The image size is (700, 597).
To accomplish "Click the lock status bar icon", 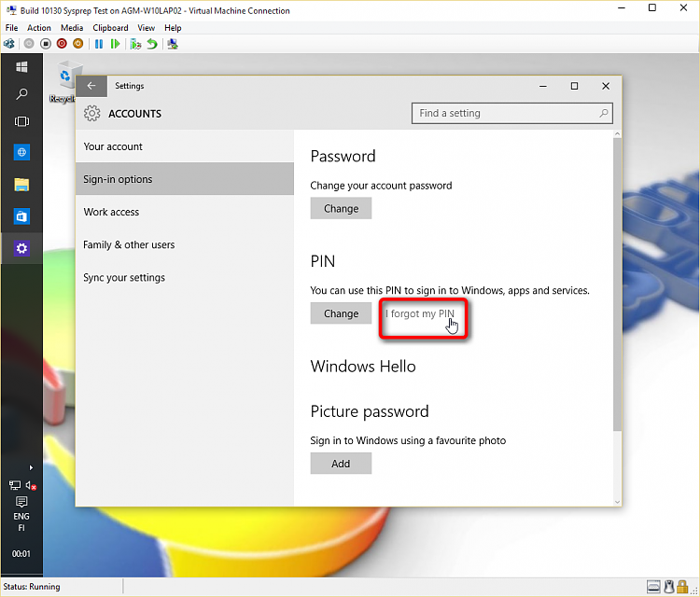I will point(682,587).
